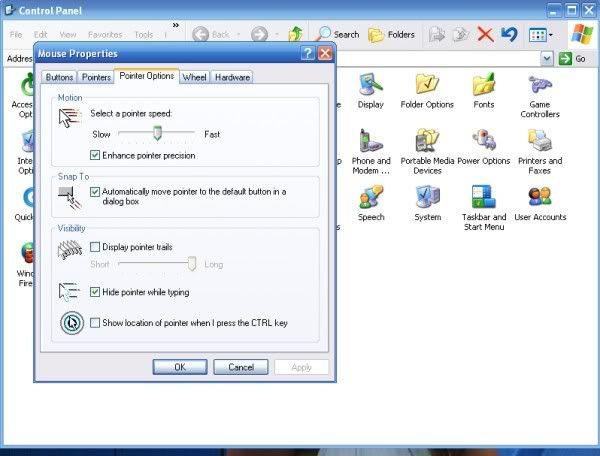Open the Phone and Modem icon
This screenshot has height=456, width=600.
coord(371,152)
